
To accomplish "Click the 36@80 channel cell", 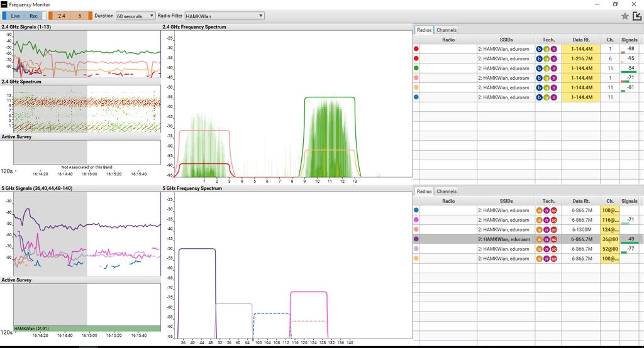I will coord(610,239).
